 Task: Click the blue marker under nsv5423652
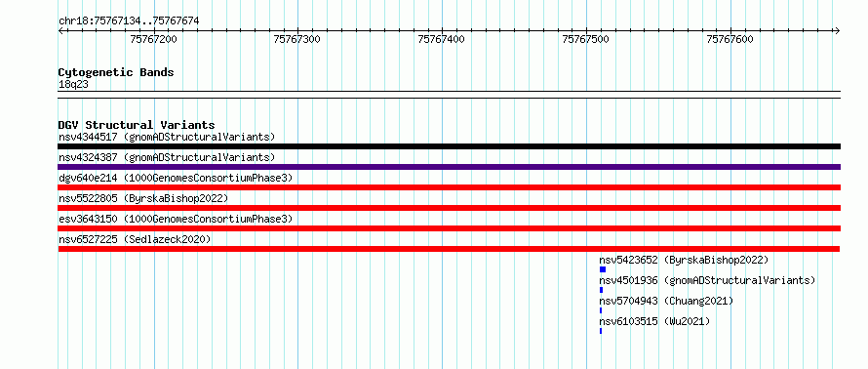(603, 269)
